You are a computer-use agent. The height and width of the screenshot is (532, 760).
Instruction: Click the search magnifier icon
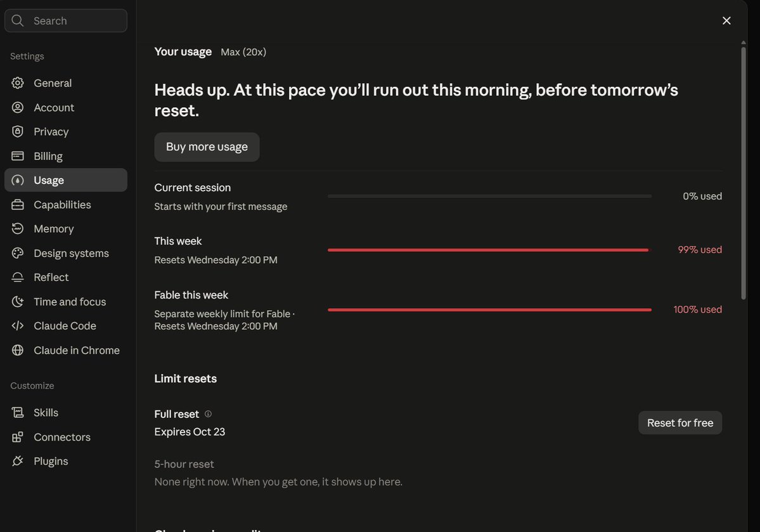click(18, 20)
